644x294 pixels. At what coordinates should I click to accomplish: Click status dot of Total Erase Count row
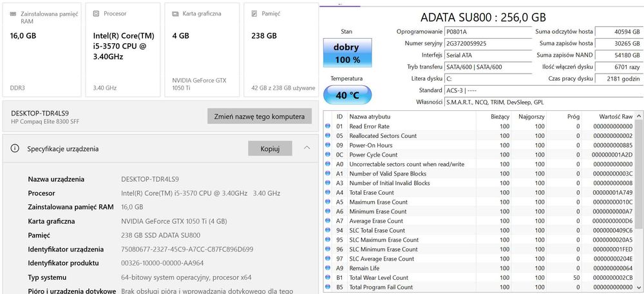[x=328, y=192]
